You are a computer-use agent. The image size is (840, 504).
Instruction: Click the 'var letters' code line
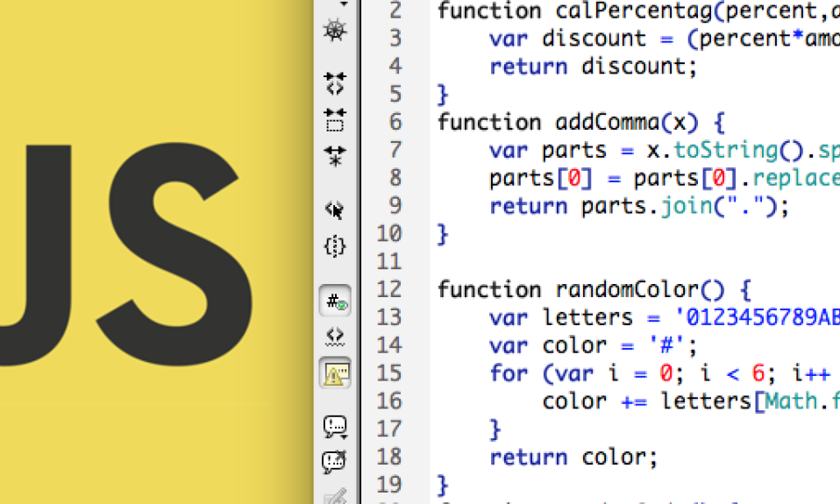pos(665,318)
